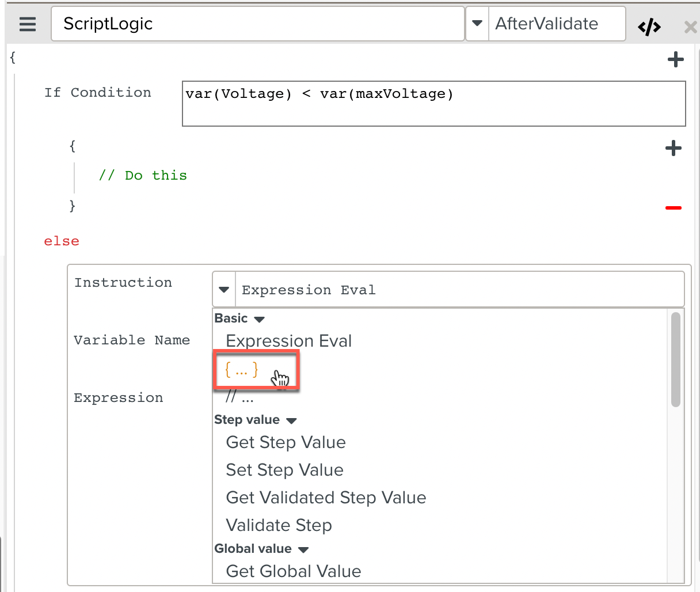
Task: Pick Validate Step from the list
Action: [x=279, y=525]
